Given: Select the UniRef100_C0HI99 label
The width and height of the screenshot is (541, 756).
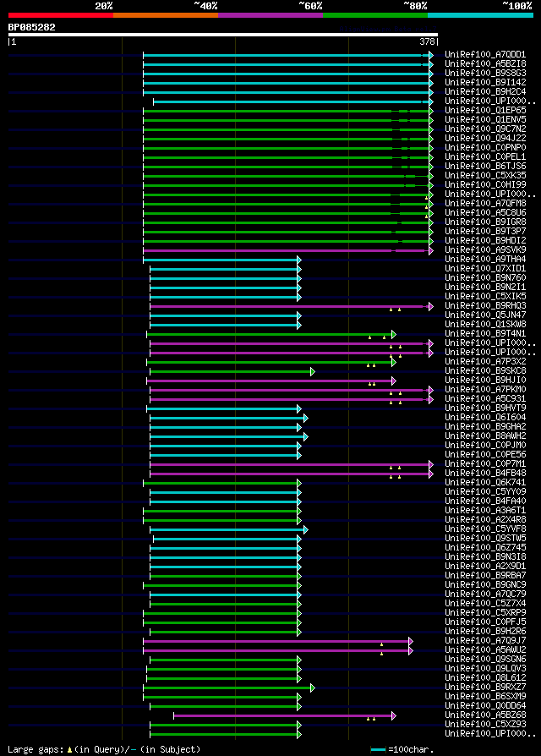Looking at the screenshot, I should coord(485,185).
